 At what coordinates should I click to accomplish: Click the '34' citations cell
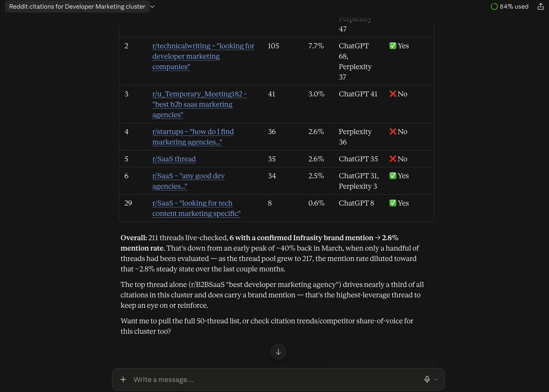[x=272, y=176]
